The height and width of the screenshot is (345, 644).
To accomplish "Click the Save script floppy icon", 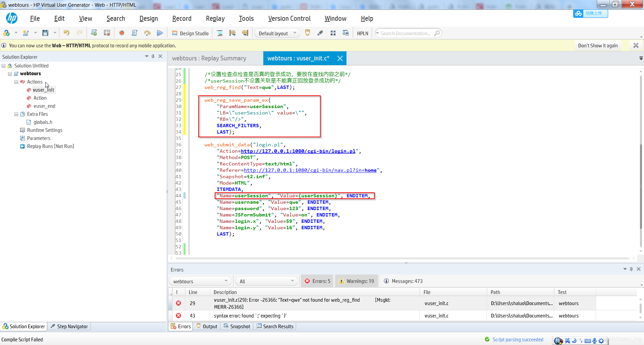I will coord(45,33).
